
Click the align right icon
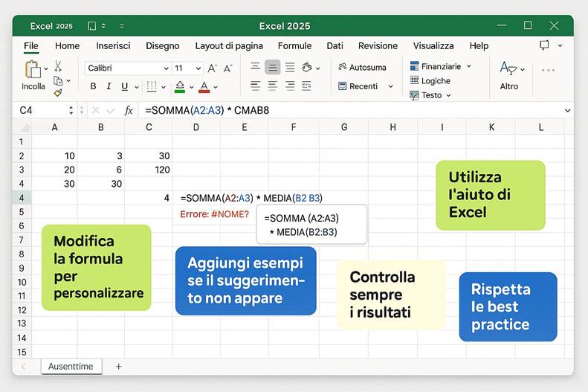tap(290, 86)
